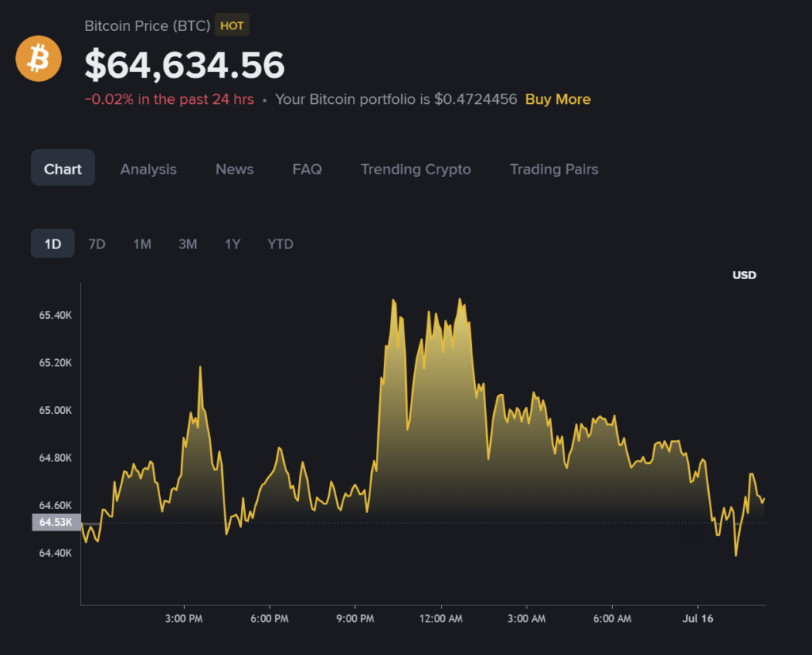Select the 1M time range
This screenshot has height=655, width=812.
(x=142, y=244)
